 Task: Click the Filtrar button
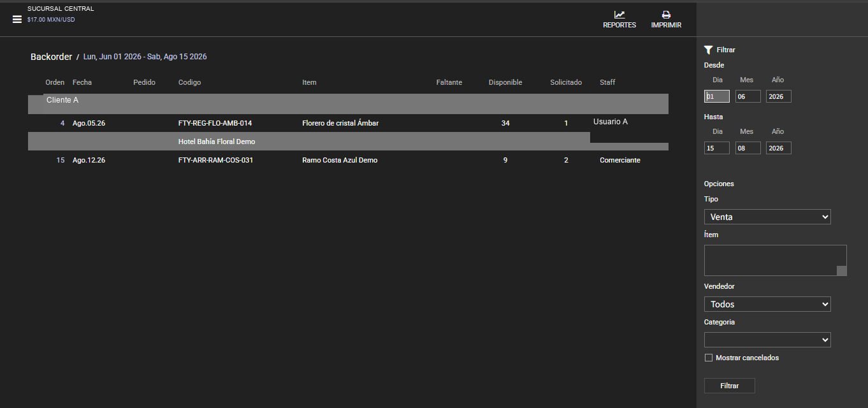coord(730,386)
